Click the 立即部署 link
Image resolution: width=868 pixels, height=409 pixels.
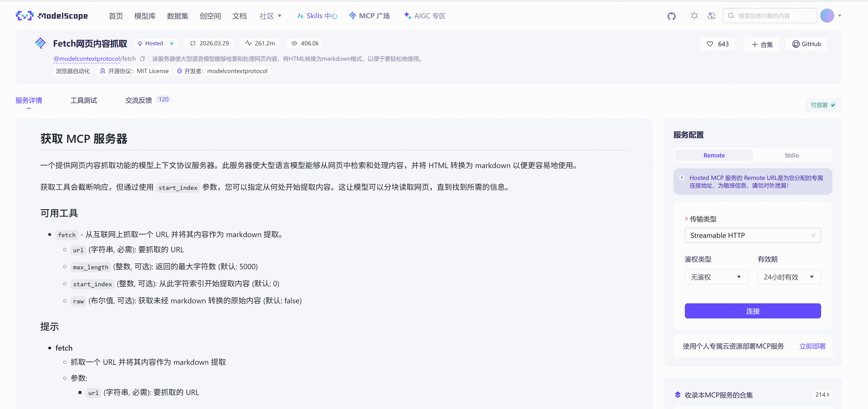pos(812,346)
